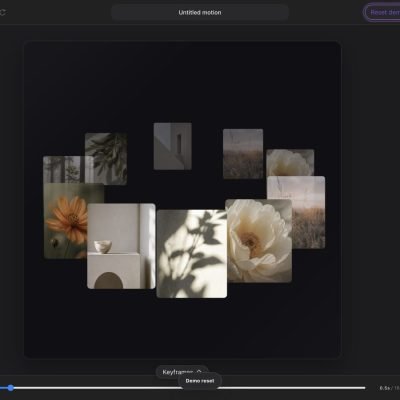
Task: Click the Reset demo button
Action: click(x=383, y=13)
